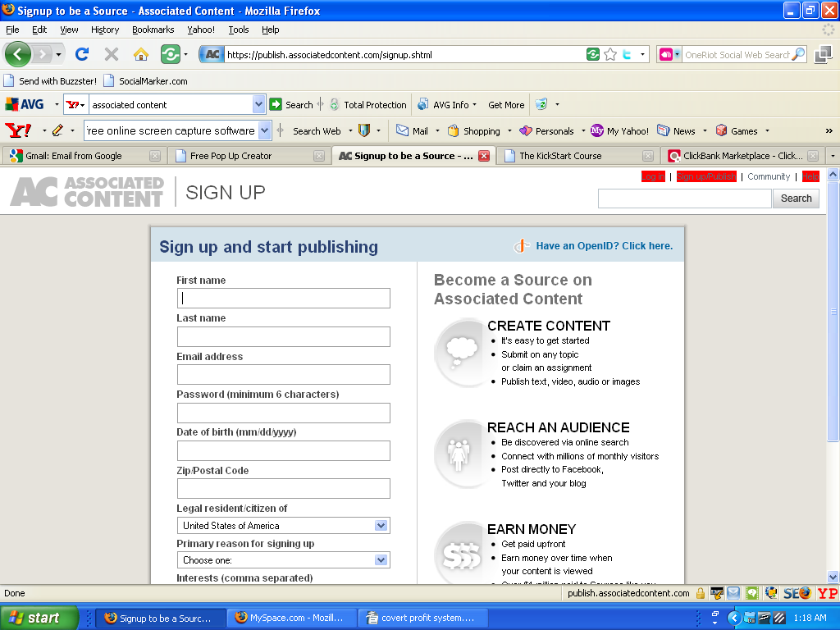
Task: Click the Firefox Back arrow button
Action: (x=18, y=55)
